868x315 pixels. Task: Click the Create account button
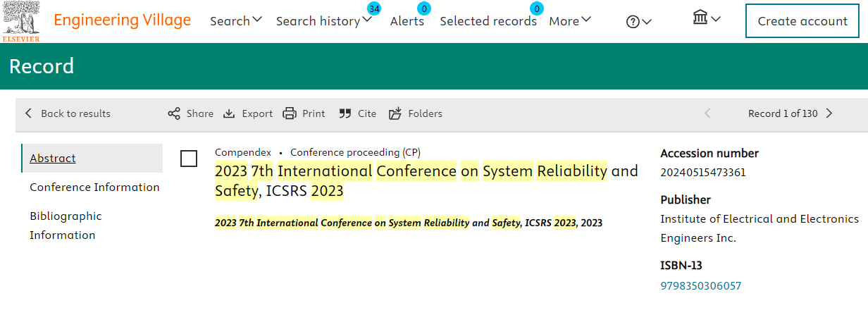802,21
